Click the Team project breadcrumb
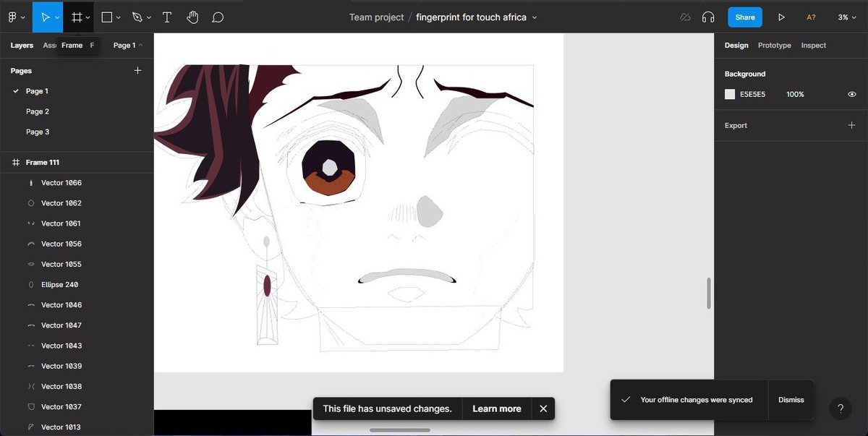Viewport: 868px width, 436px height. coord(376,17)
